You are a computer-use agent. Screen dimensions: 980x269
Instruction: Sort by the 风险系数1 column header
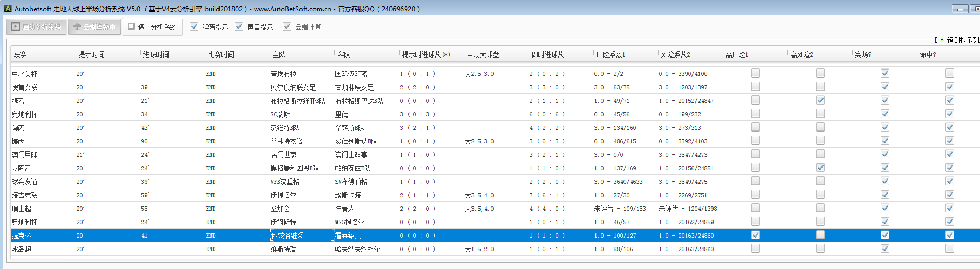click(611, 54)
